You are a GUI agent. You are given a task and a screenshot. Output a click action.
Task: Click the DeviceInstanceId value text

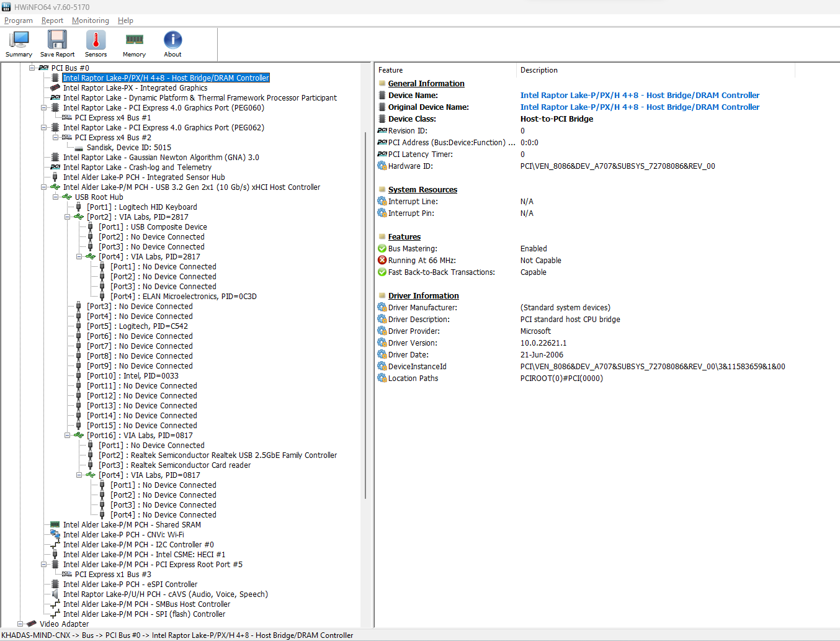(653, 367)
